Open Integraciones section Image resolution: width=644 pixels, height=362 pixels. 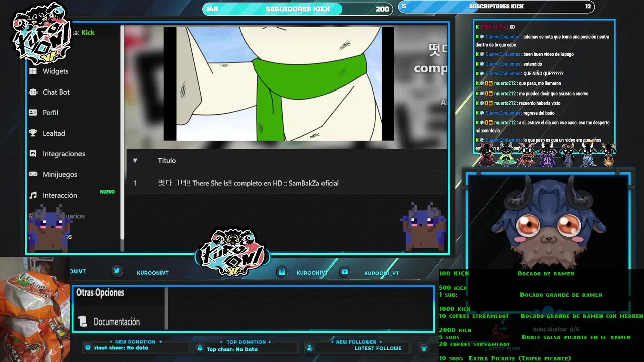(x=64, y=154)
